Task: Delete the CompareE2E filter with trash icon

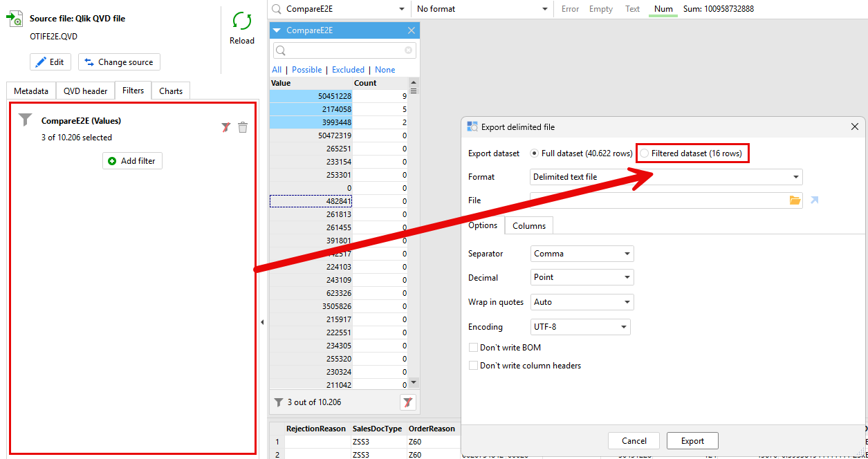Action: 243,127
